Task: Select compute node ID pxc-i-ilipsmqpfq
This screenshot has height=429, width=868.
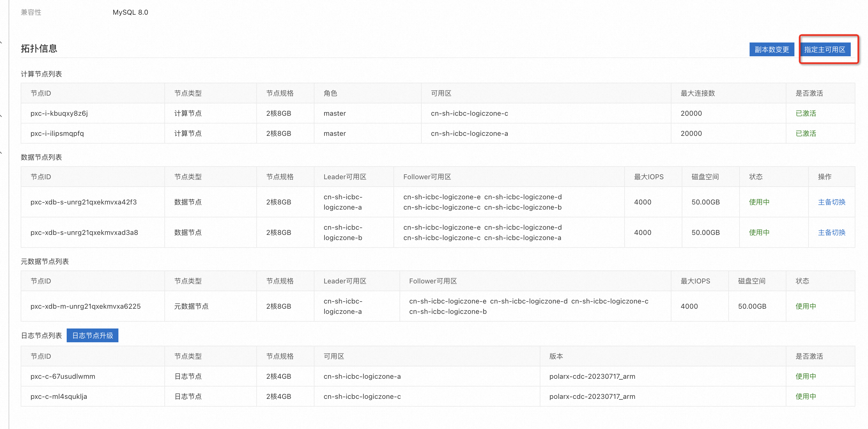Action: click(x=57, y=133)
